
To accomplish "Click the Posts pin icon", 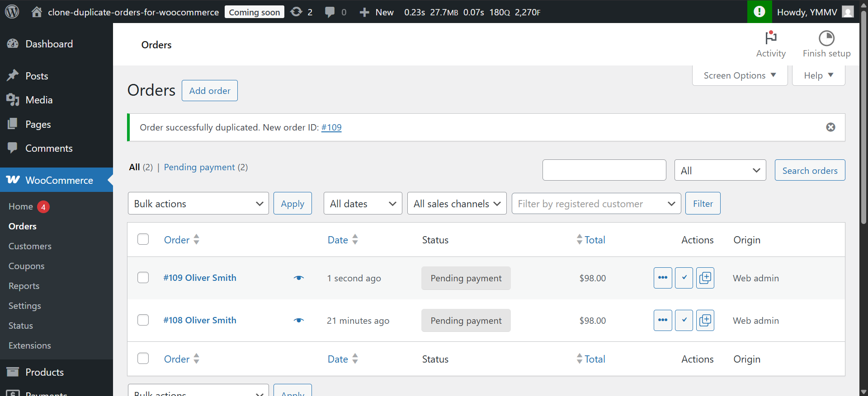I will [13, 75].
